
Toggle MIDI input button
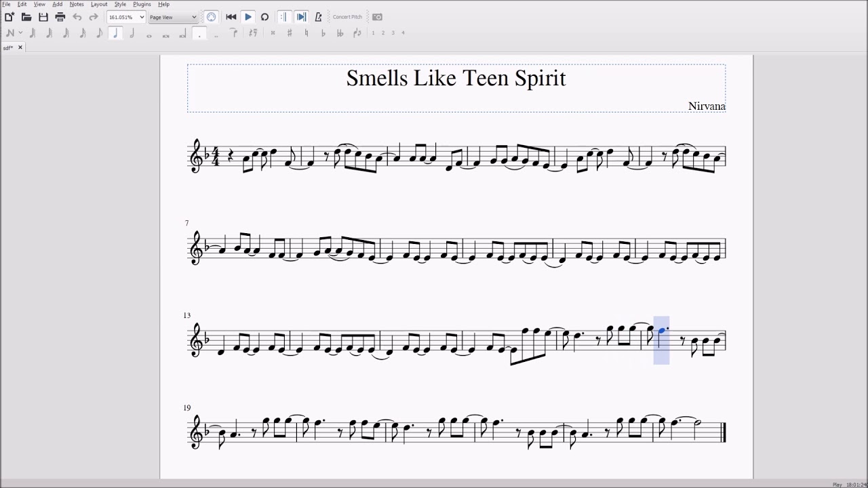coord(211,17)
